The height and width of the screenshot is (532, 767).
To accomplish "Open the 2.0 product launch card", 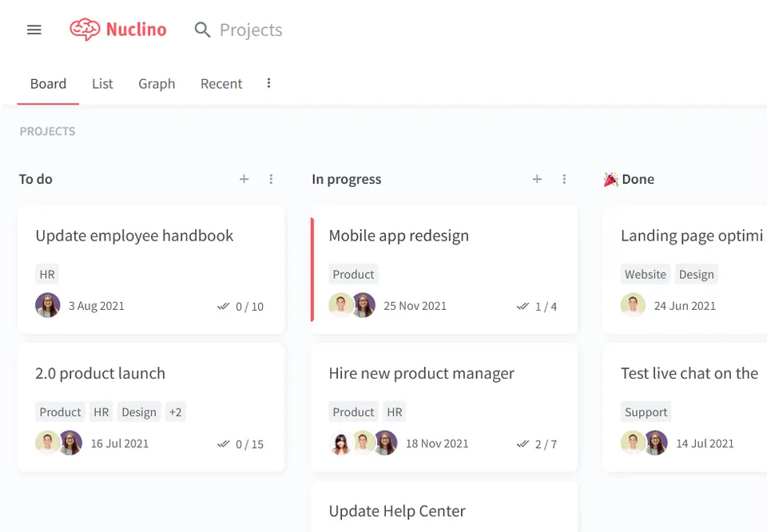I will [x=151, y=407].
